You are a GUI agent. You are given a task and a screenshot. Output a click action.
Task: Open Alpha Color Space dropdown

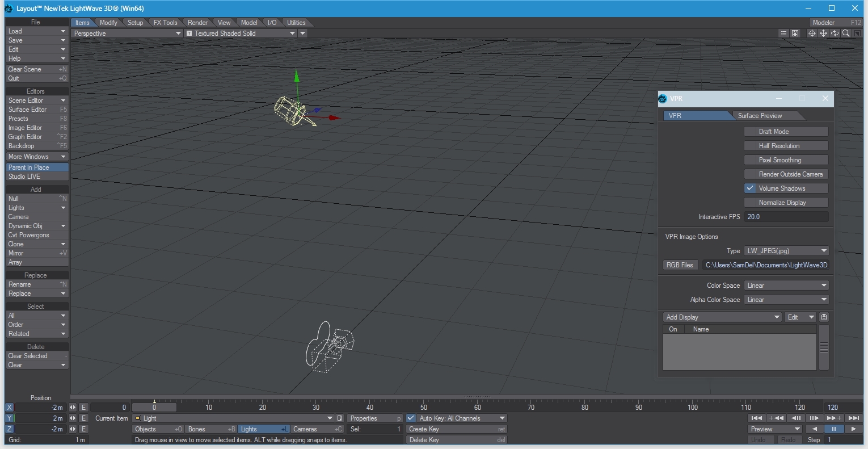click(x=786, y=300)
